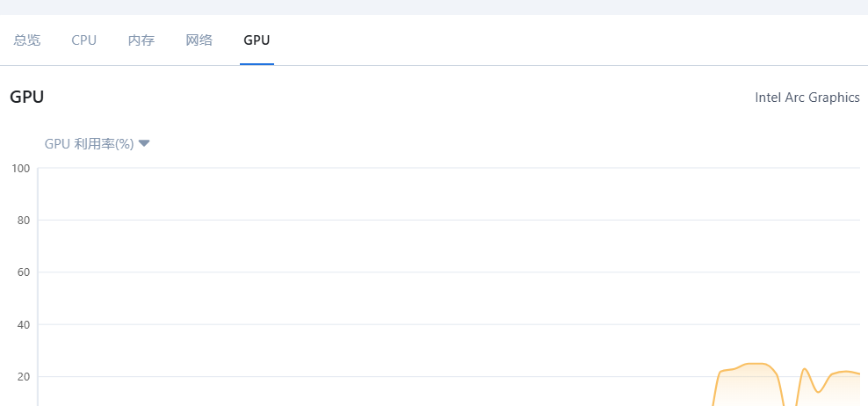Click the narrow second spike of the orange curve

click(x=805, y=369)
